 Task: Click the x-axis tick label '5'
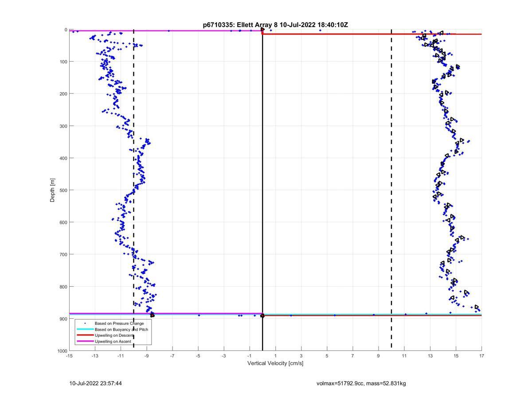pyautogui.click(x=327, y=355)
